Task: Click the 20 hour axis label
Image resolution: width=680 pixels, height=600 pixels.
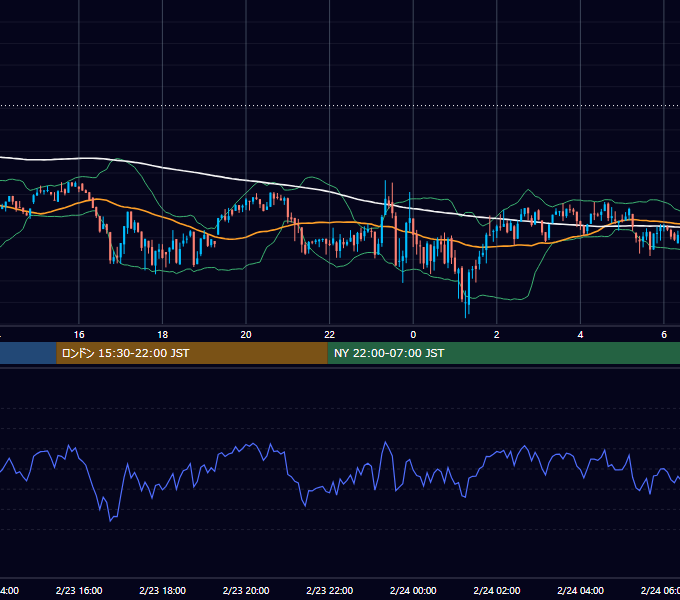Action: [246, 335]
